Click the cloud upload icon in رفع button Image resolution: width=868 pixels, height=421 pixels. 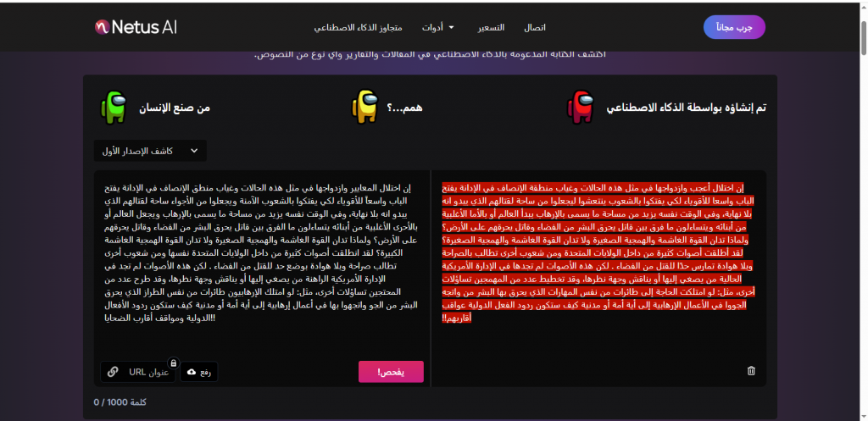click(192, 372)
